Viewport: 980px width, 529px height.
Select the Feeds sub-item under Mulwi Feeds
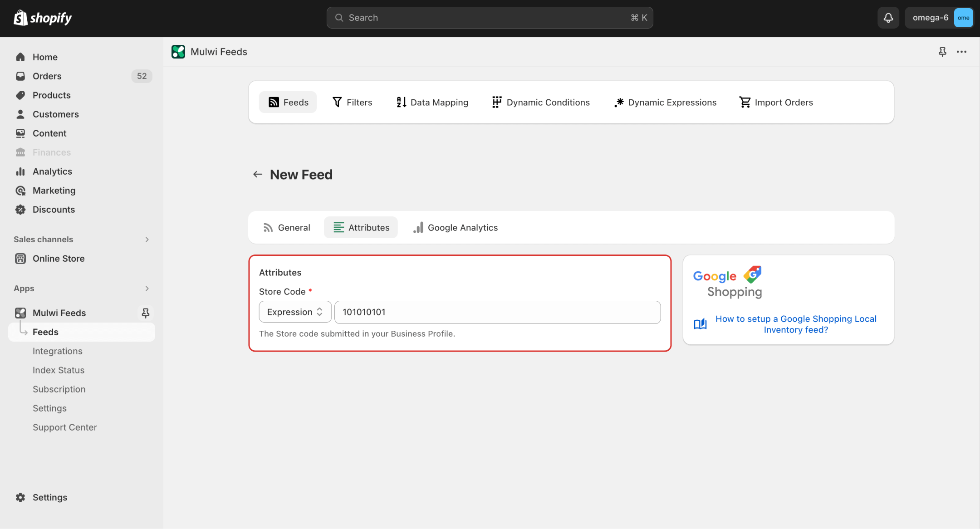[x=82, y=332]
